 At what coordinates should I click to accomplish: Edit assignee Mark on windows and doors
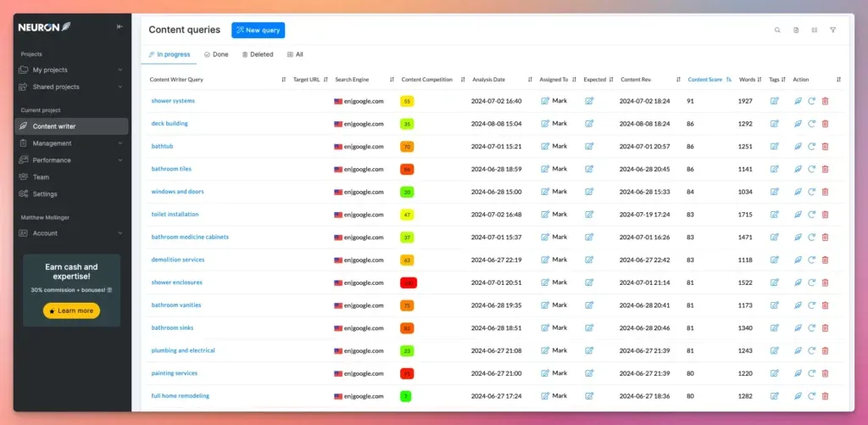pyautogui.click(x=545, y=192)
